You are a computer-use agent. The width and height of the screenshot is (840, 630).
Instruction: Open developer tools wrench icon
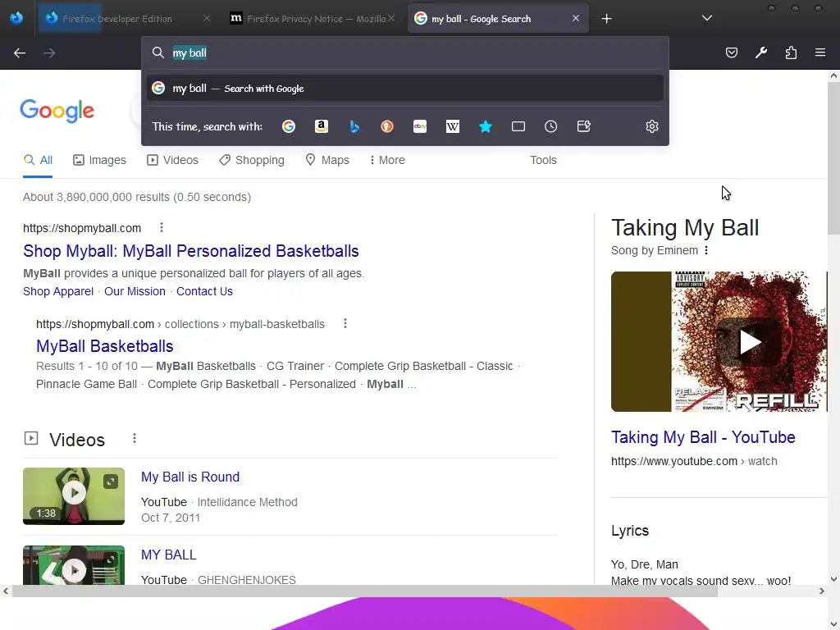pyautogui.click(x=761, y=52)
